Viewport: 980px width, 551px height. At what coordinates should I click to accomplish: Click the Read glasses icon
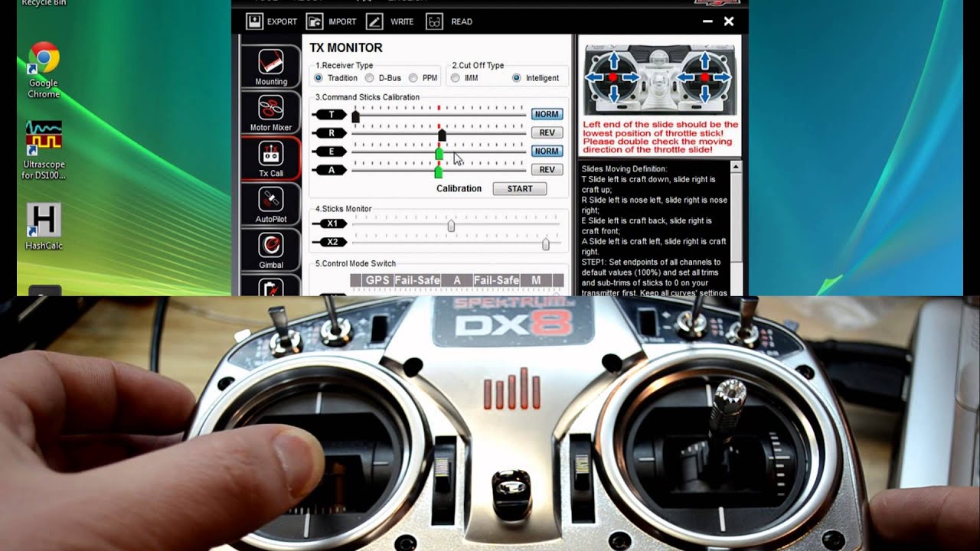pyautogui.click(x=434, y=21)
